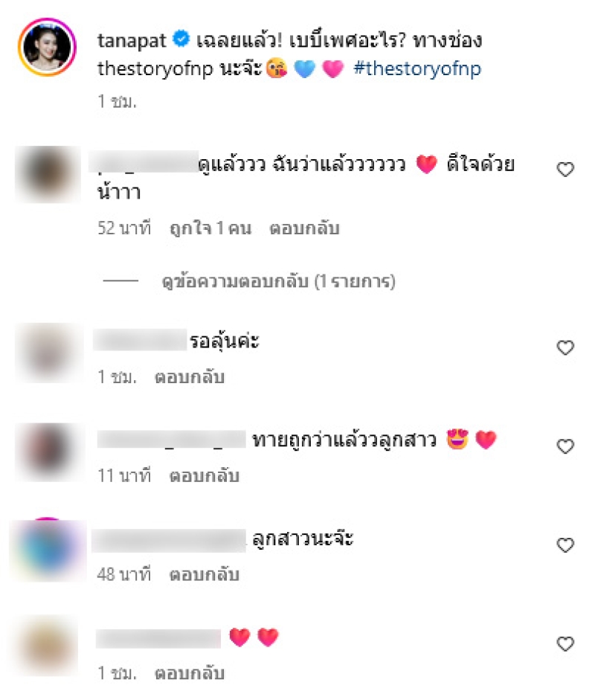Viewport: 595px width, 700px height.
Task: Reply to the 52 นาที comment via ตอบกลับ
Action: (304, 228)
